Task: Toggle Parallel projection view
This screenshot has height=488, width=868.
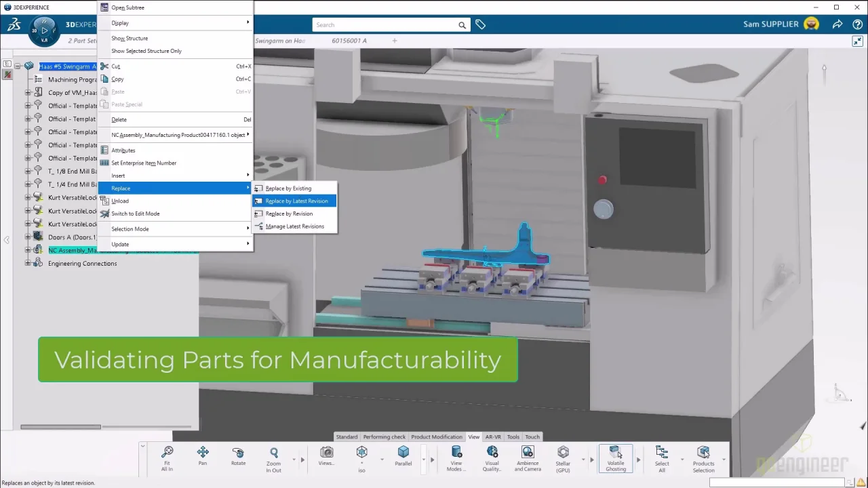Action: (x=403, y=453)
